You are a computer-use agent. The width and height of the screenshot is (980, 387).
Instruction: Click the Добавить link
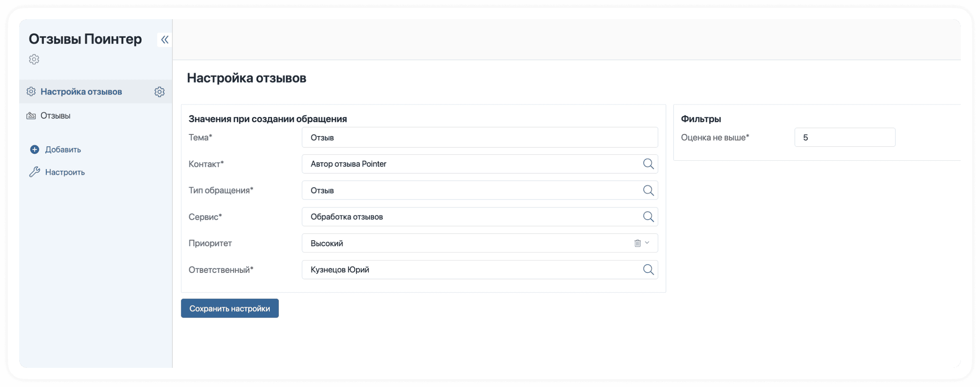click(63, 150)
